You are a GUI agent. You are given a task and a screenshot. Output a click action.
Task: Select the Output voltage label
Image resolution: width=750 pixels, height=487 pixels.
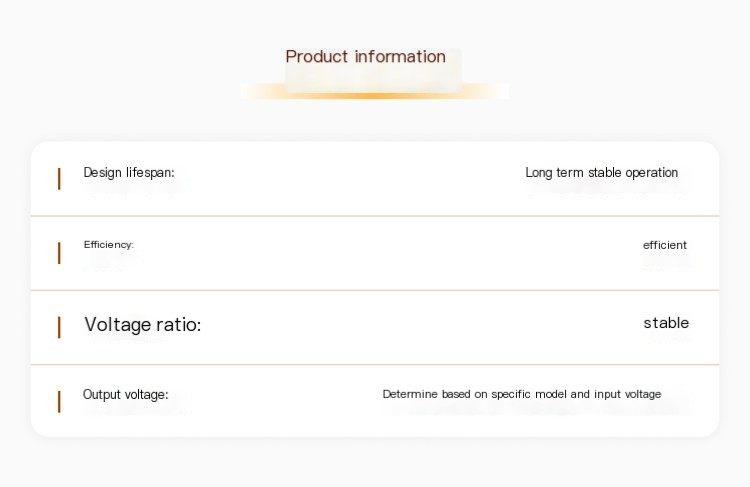click(x=125, y=394)
